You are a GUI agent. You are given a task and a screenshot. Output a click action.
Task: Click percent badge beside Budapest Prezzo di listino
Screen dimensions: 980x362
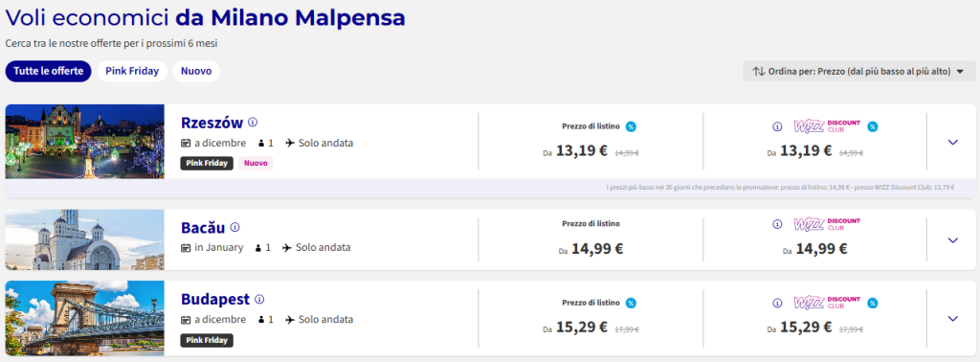631,304
